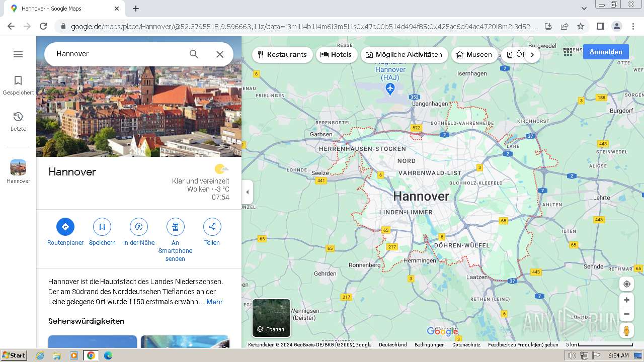Select the Museen chip
This screenshot has height=362, width=644.
pos(474,55)
